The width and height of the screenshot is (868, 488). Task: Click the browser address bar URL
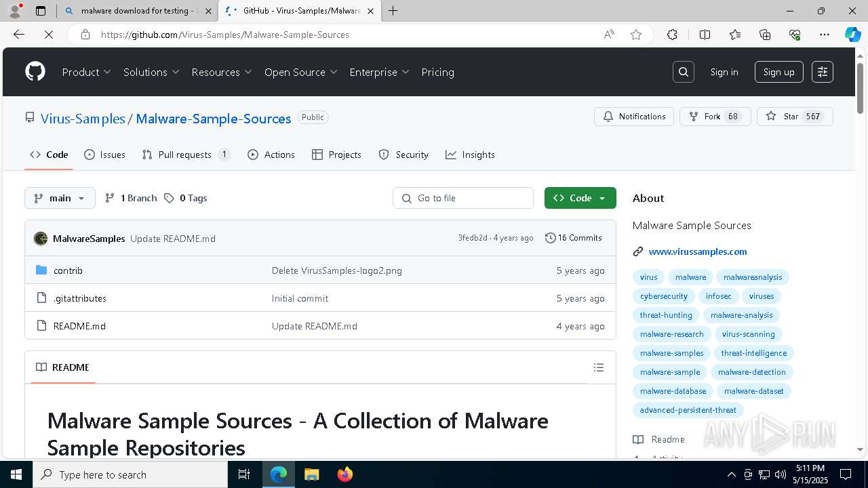coord(225,35)
